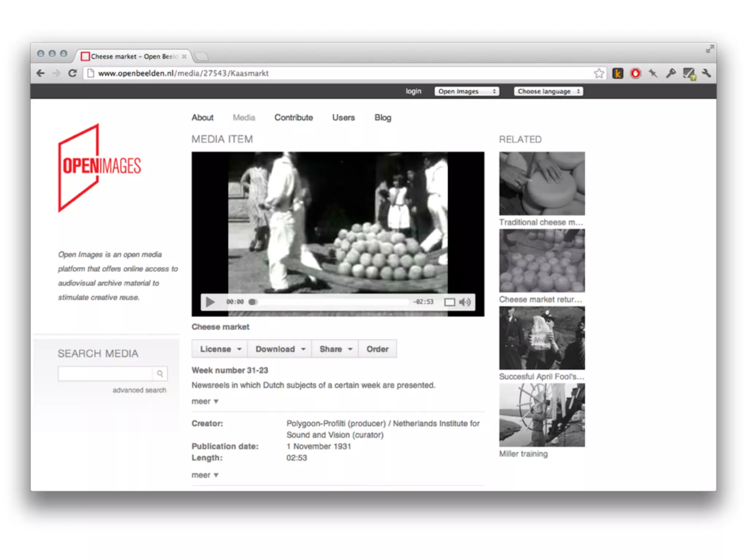Go back to previous page
The height and width of the screenshot is (560, 747).
(x=40, y=73)
